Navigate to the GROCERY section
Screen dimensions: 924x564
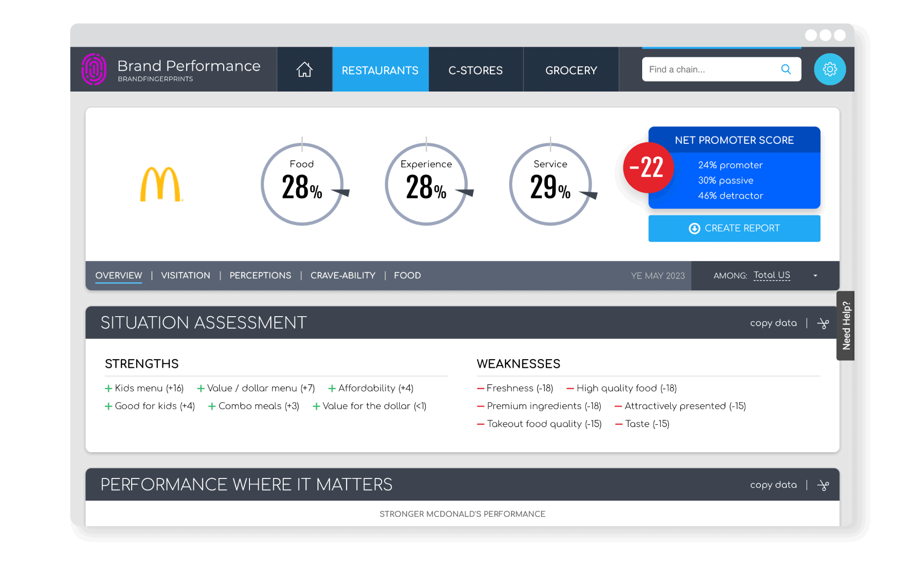pos(571,70)
